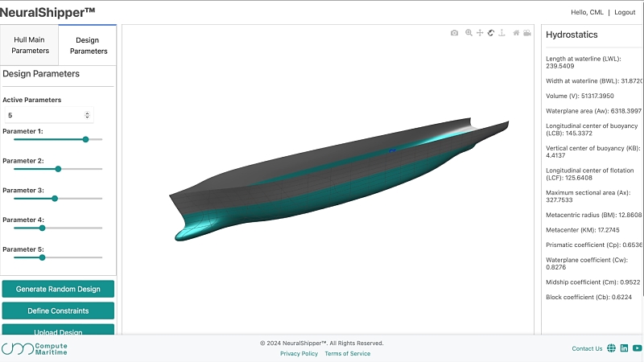The image size is (644, 362).
Task: Select the 'Block coefficient (Cb): 0.6224' row
Action: point(589,297)
